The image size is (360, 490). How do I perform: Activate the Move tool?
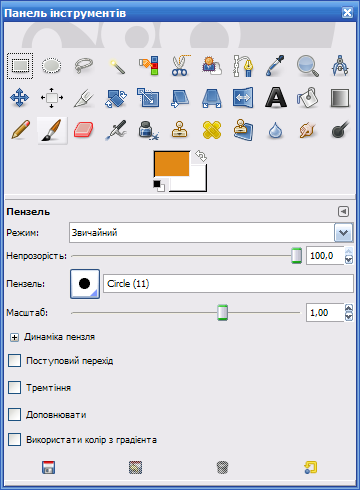click(x=20, y=98)
